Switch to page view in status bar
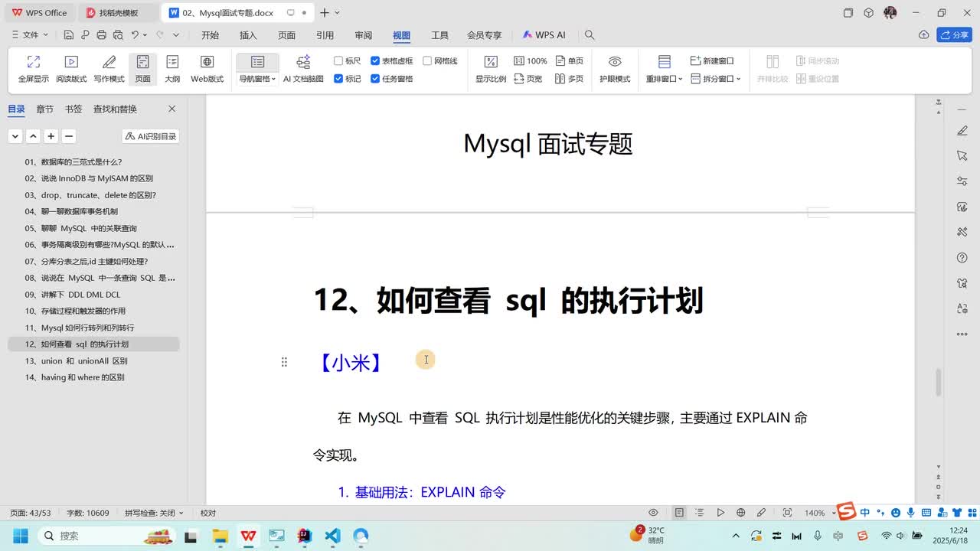Image resolution: width=980 pixels, height=551 pixels. pyautogui.click(x=679, y=513)
